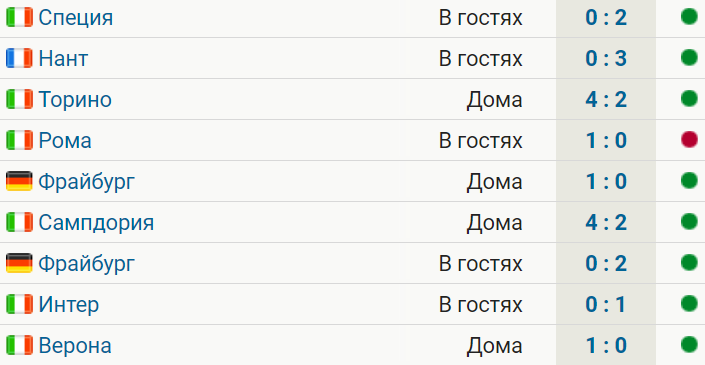The height and width of the screenshot is (365, 705).
Task: Click the green result dot in Верона row
Action: click(x=689, y=345)
